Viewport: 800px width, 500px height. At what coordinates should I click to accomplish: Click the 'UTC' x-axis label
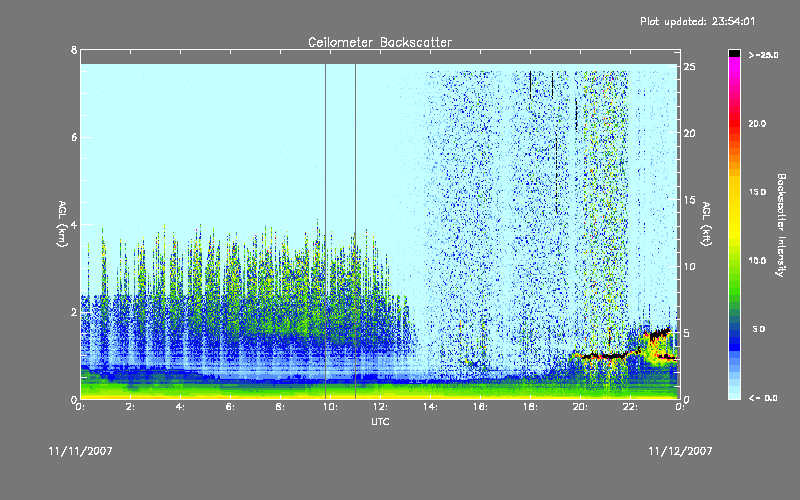pos(380,422)
